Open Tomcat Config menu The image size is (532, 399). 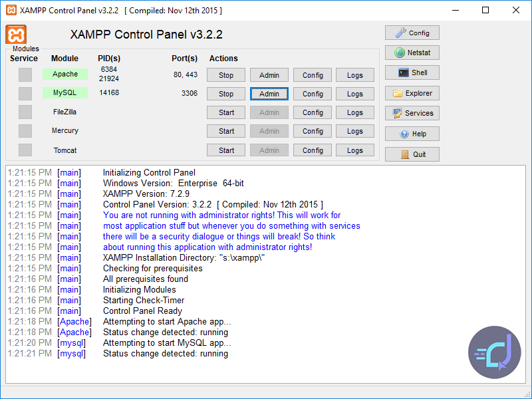(313, 150)
